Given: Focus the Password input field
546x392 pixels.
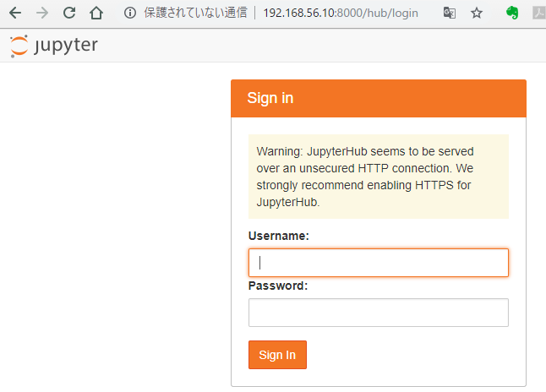Looking at the screenshot, I should (x=378, y=313).
